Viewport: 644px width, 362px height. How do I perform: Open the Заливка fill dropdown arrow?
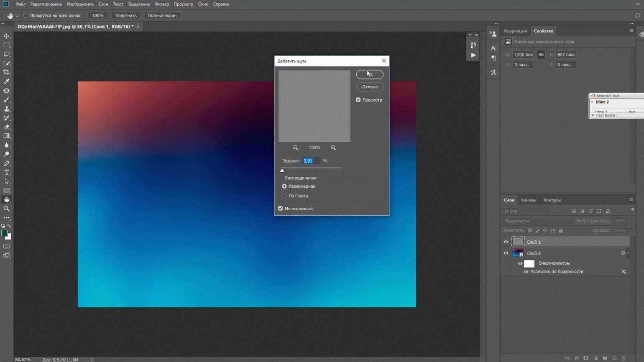click(x=631, y=230)
